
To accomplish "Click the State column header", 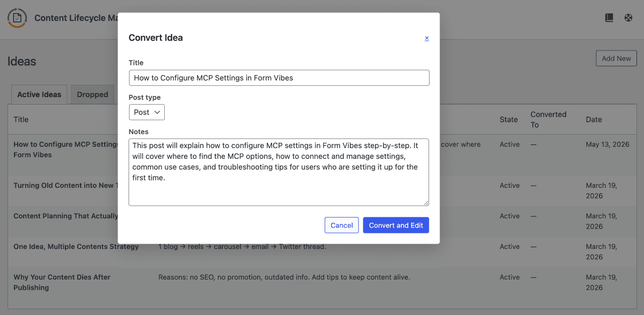I will point(509,120).
